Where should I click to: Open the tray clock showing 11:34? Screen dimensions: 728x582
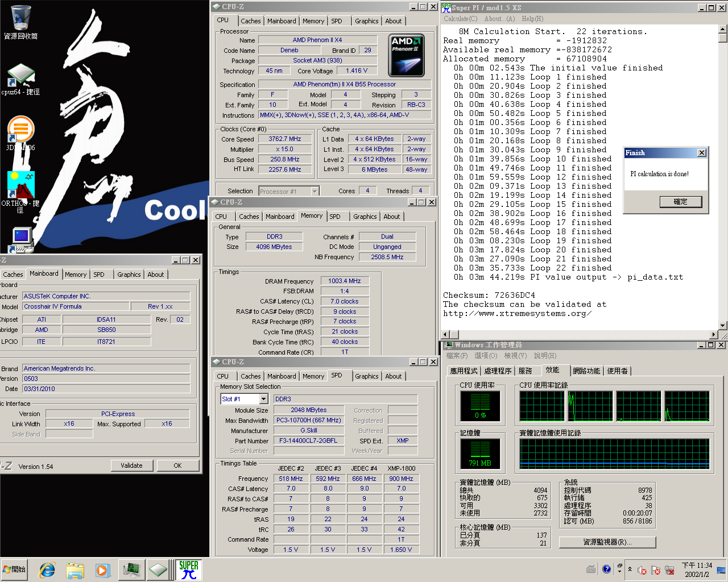click(697, 569)
